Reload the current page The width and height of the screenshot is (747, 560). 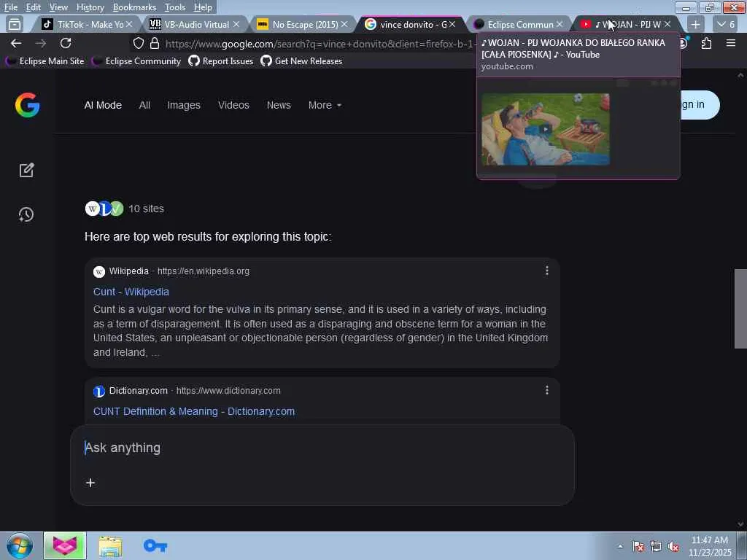(x=66, y=43)
